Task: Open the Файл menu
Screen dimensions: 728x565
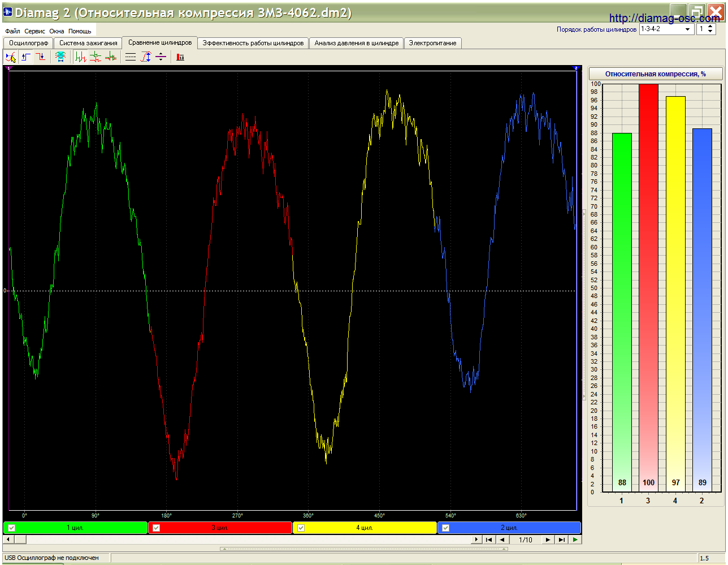Action: click(12, 31)
